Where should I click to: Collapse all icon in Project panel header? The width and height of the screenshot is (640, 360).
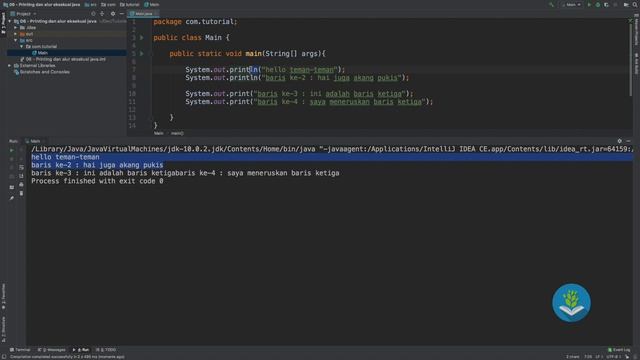[x=102, y=13]
